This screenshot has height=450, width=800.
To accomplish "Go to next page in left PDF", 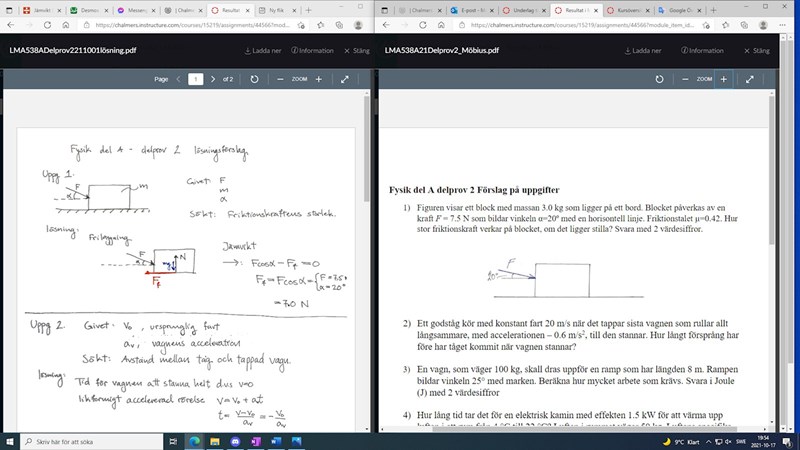I will pos(213,79).
